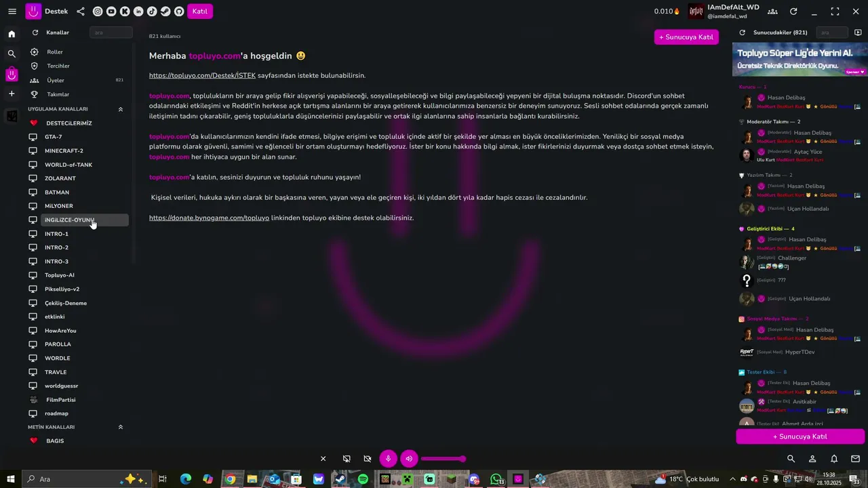Open the Kick social link icon

(125, 12)
